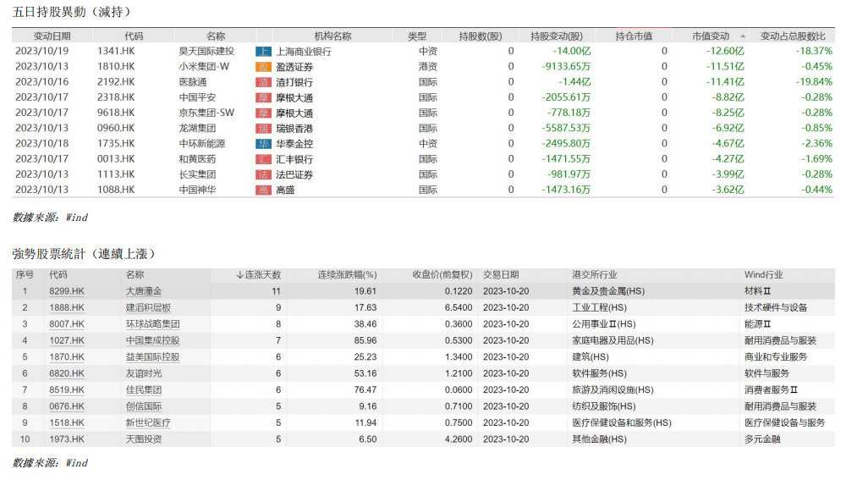Open the 天图投资 stock name link
The width and height of the screenshot is (868, 480).
[143, 439]
